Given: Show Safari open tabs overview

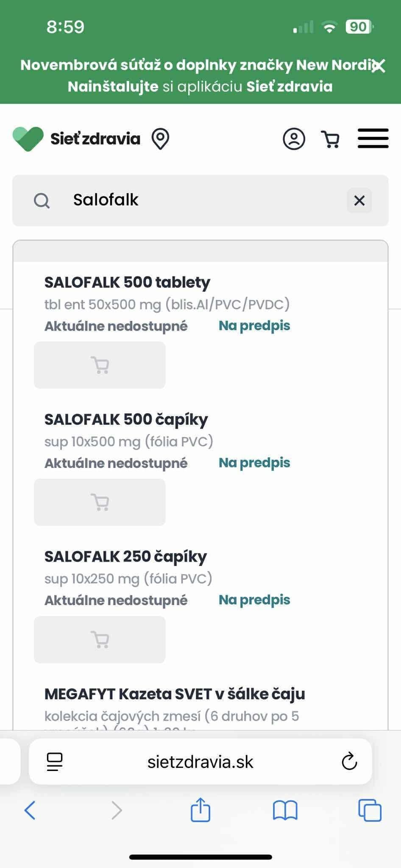Looking at the screenshot, I should pos(370,810).
